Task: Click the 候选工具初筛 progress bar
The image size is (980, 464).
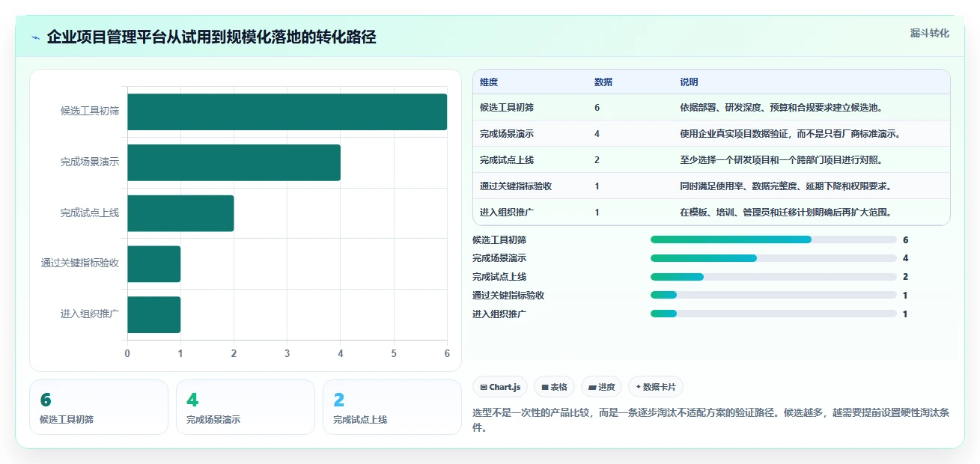Action: coord(773,239)
